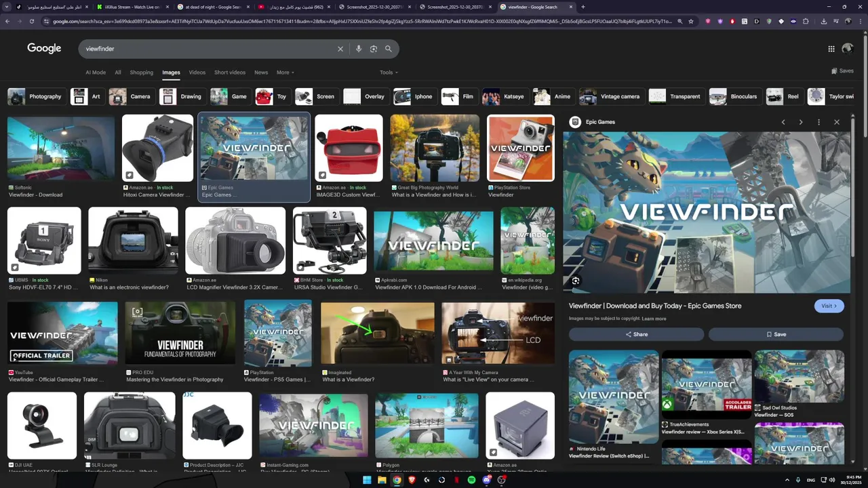Switch to AI Mode tab
Viewport: 868px width, 488px height.
96,73
